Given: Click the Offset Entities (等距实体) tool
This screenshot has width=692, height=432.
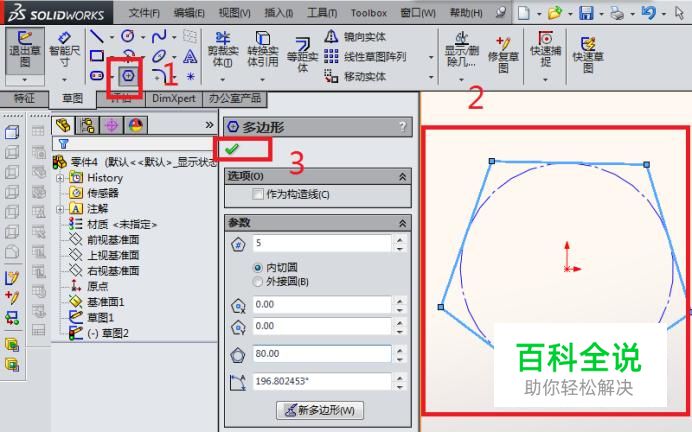Looking at the screenshot, I should pyautogui.click(x=302, y=55).
